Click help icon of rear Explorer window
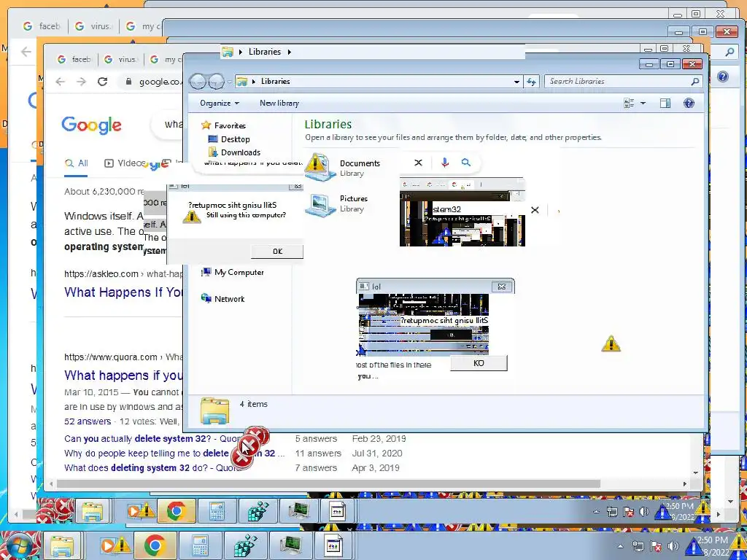This screenshot has width=747, height=560. (x=723, y=77)
